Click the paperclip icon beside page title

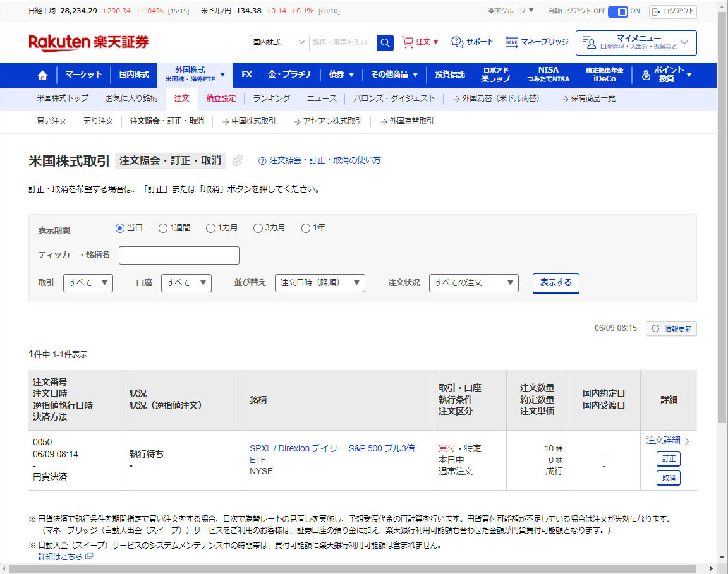pyautogui.click(x=238, y=160)
